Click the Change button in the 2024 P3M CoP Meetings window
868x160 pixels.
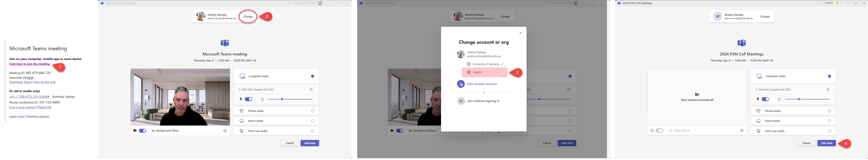(765, 16)
